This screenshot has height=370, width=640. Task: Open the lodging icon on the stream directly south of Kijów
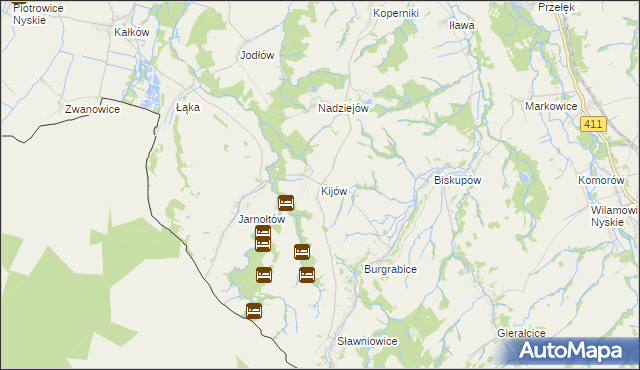point(302,252)
